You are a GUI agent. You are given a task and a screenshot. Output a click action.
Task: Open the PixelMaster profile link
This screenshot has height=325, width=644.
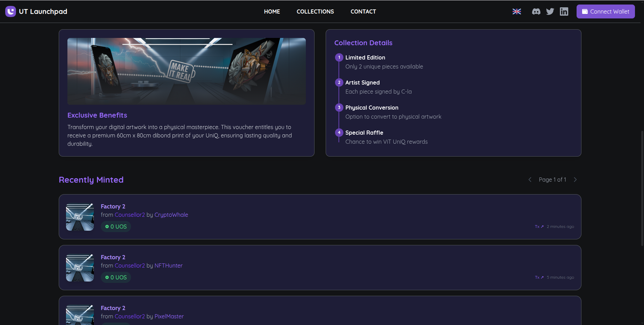coord(169,316)
